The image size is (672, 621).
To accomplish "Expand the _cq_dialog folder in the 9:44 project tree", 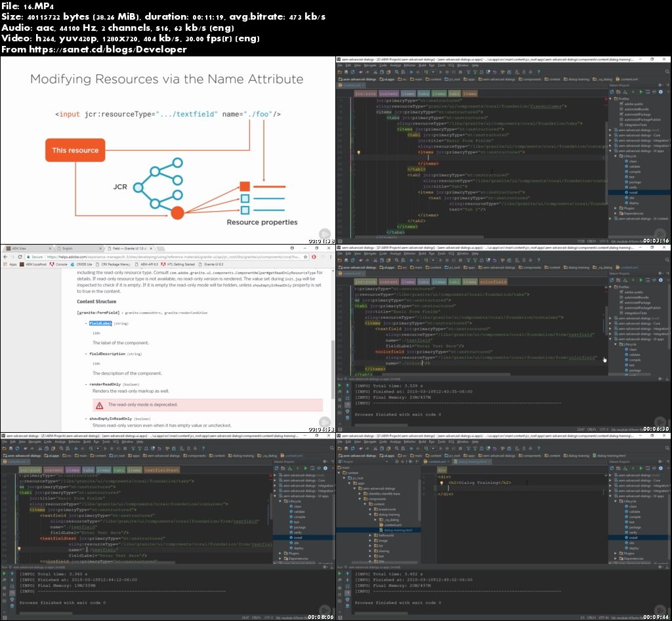I will 376,519.
